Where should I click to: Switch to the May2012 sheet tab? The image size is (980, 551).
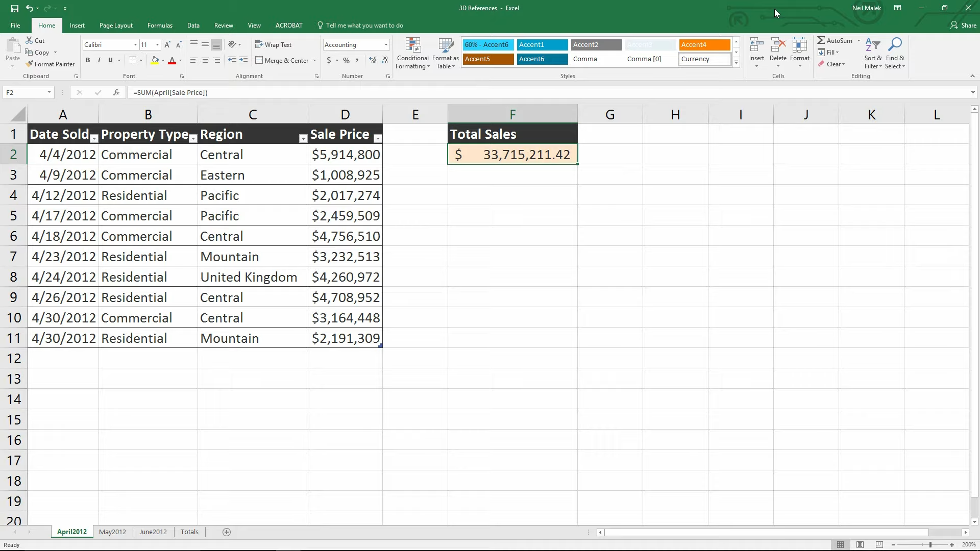(112, 532)
